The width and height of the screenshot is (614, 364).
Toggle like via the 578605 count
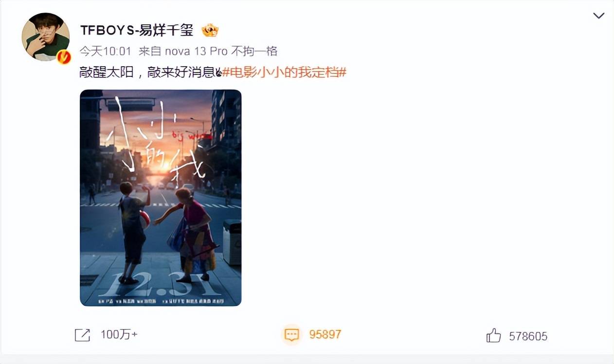pyautogui.click(x=528, y=336)
